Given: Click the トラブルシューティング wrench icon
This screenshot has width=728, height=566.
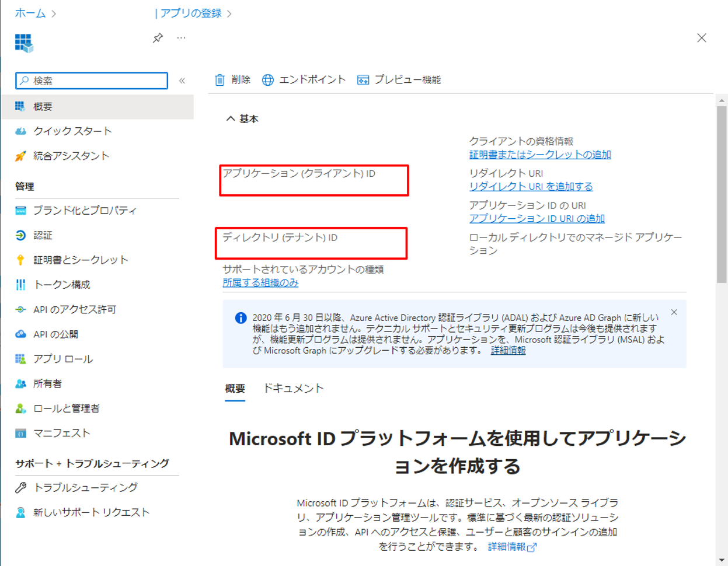Looking at the screenshot, I should click(x=20, y=487).
